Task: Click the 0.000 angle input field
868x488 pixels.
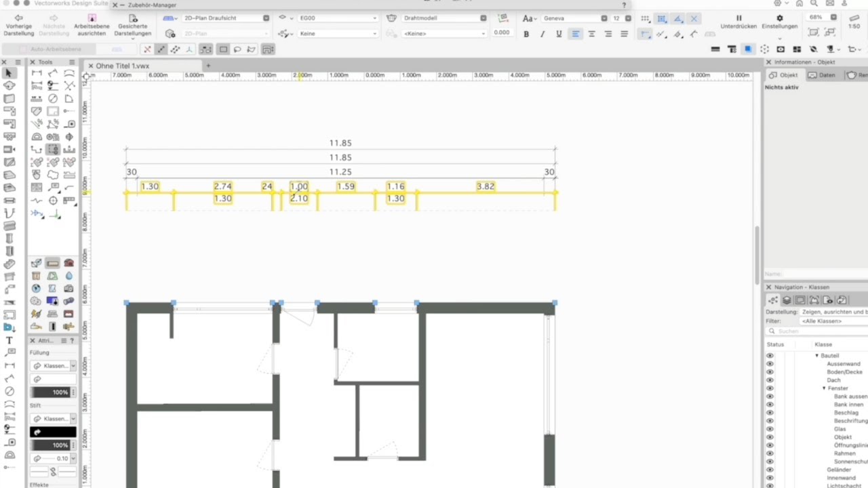Action: pyautogui.click(x=502, y=33)
